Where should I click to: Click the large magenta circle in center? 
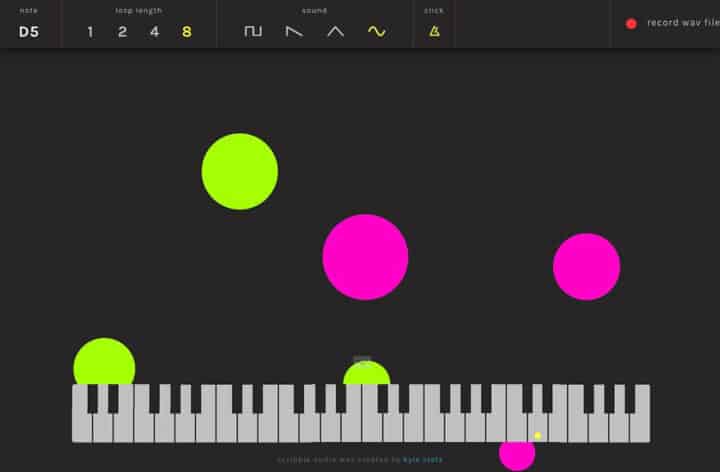365,257
